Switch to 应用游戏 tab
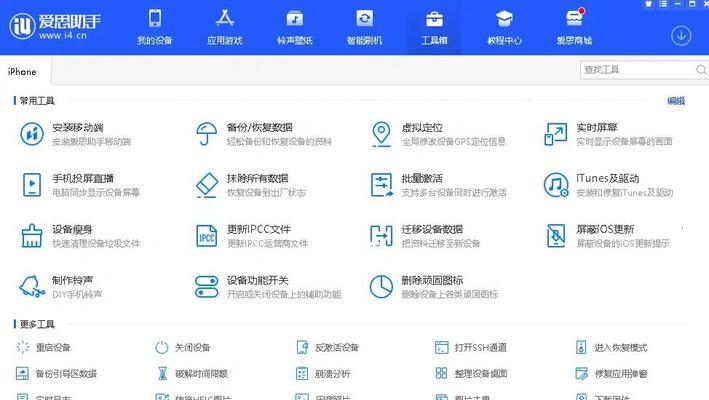709x400 pixels. (x=225, y=27)
